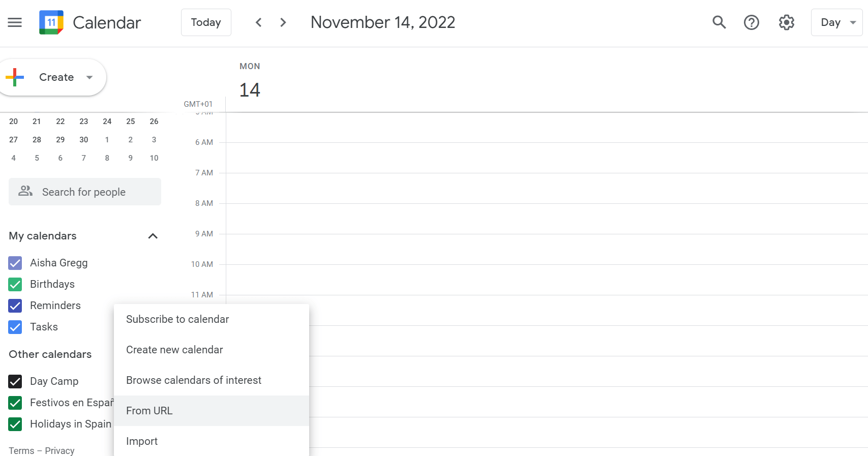Uncheck the Aisha Gregg calendar
Image resolution: width=868 pixels, height=456 pixels.
[x=15, y=263]
